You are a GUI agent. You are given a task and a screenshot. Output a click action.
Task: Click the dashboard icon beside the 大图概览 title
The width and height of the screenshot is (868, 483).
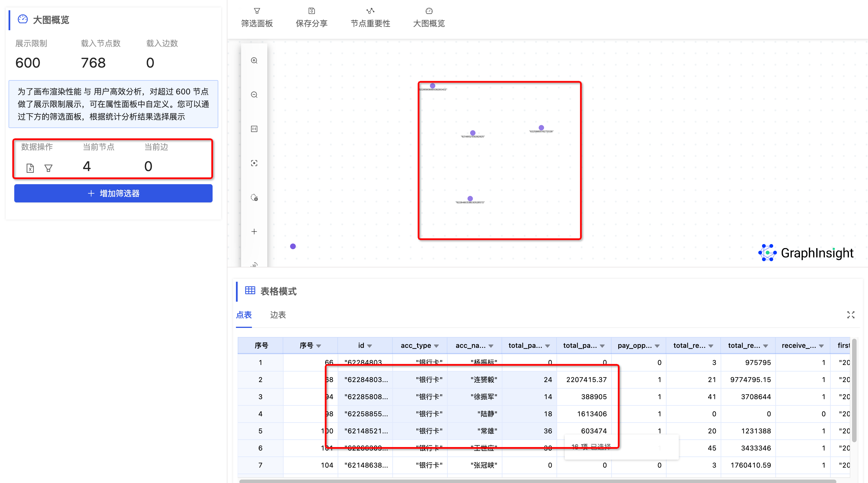[23, 19]
